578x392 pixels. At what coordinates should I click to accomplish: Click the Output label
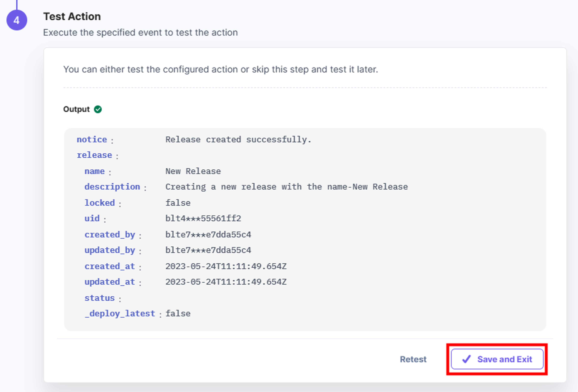(x=76, y=109)
